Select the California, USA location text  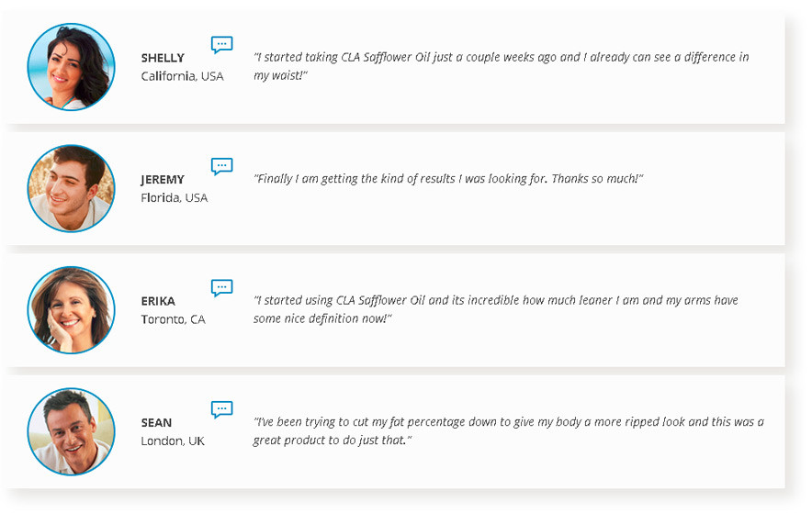tap(182, 76)
